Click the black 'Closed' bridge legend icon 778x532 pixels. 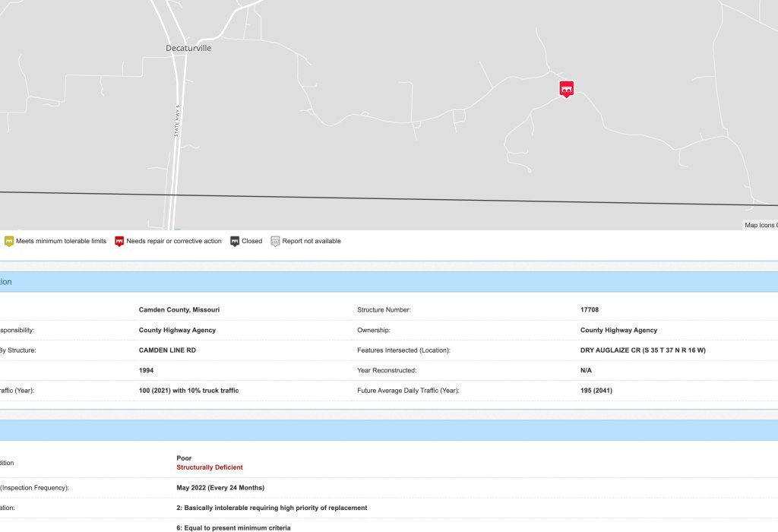pos(235,241)
